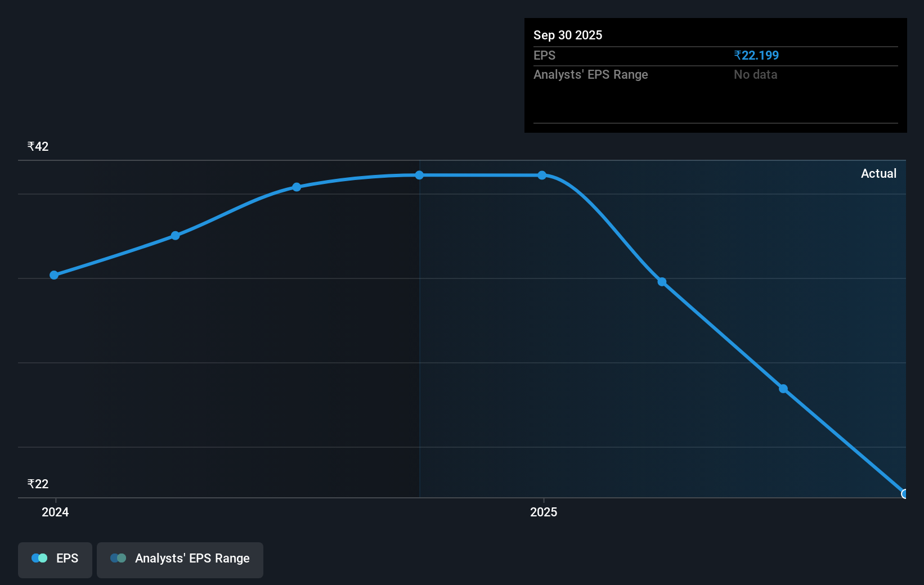Toggle the Analysts' EPS Range legend button
This screenshot has width=924, height=585.
pos(180,560)
